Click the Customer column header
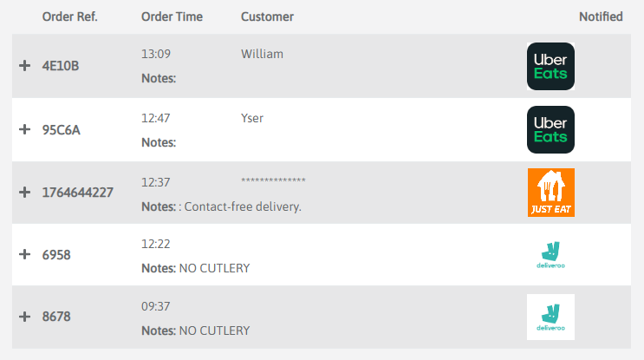 267,16
